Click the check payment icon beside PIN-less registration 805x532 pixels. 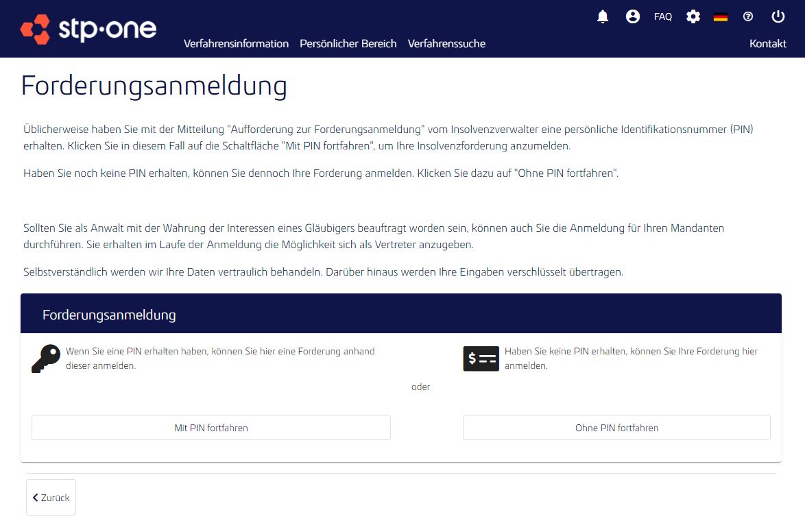[x=481, y=358]
